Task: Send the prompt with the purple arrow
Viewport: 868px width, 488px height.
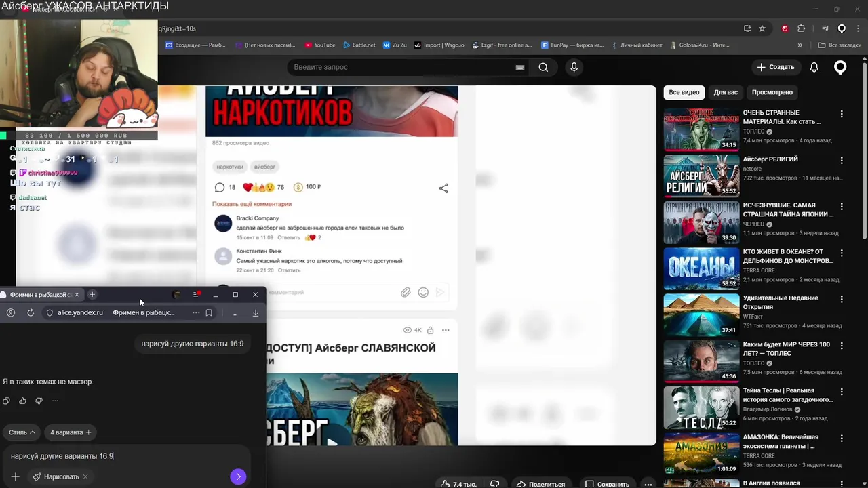Action: coord(238,476)
